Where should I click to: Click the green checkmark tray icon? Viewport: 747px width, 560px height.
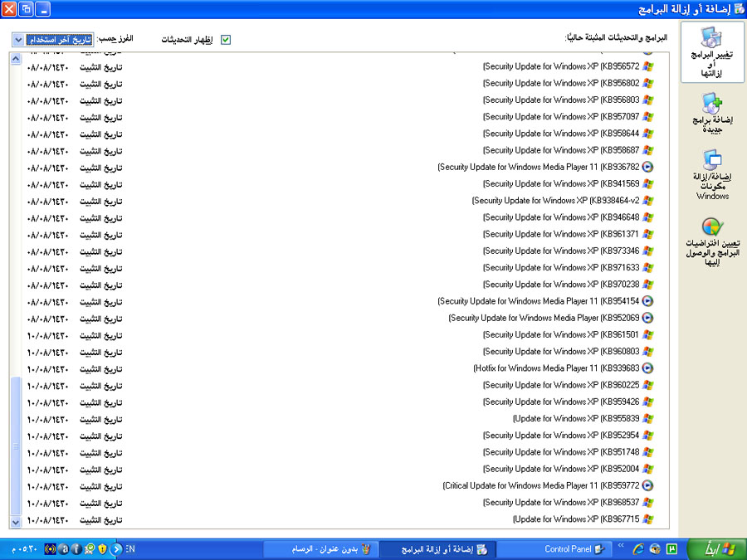[x=89, y=549]
